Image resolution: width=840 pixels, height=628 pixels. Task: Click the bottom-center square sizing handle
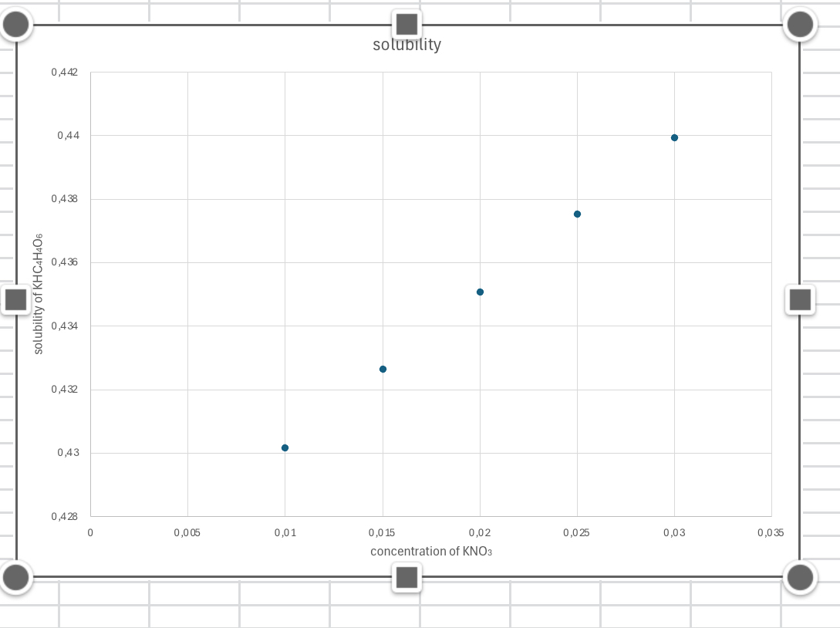407,577
